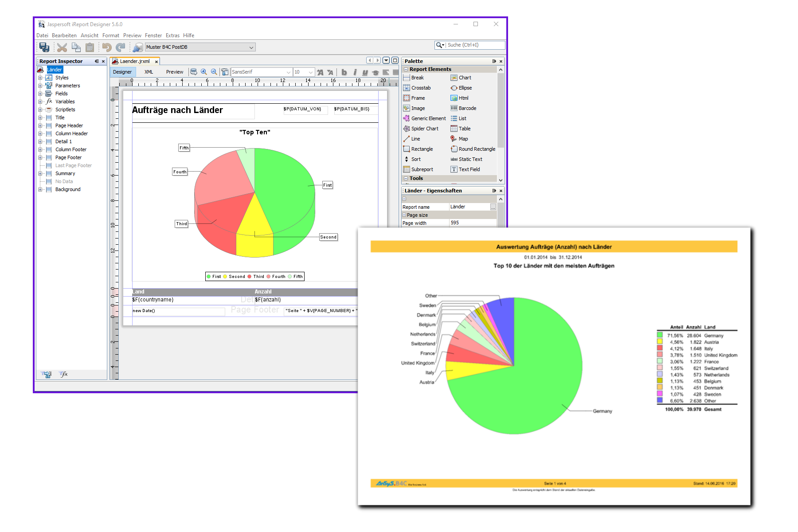This screenshot has height=532, width=798.
Task: Select the Spider Chart palette element
Action: click(424, 129)
